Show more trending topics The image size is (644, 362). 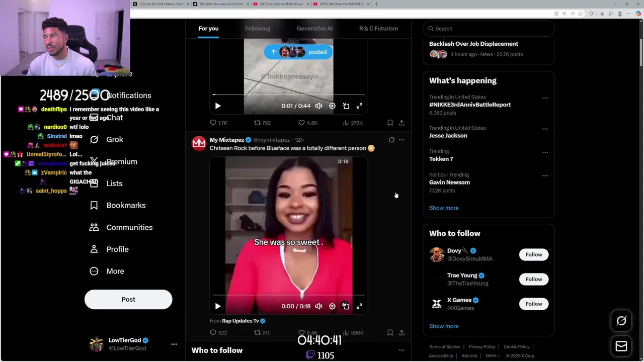tap(444, 208)
